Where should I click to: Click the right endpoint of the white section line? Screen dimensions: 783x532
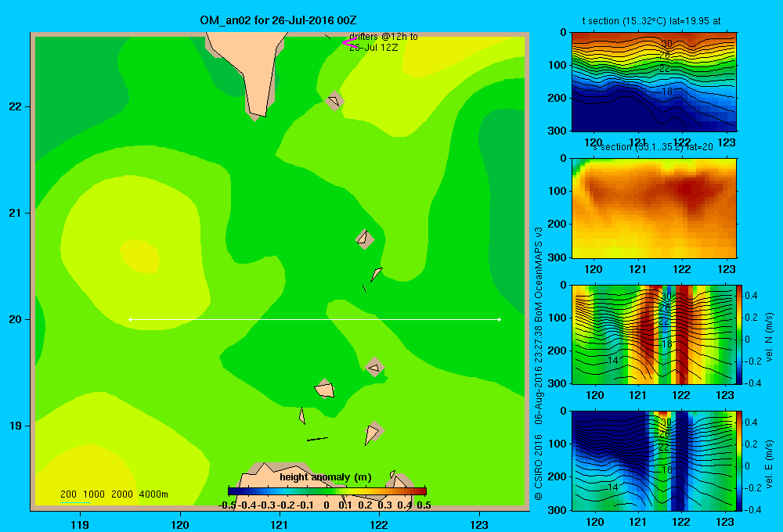coord(500,319)
